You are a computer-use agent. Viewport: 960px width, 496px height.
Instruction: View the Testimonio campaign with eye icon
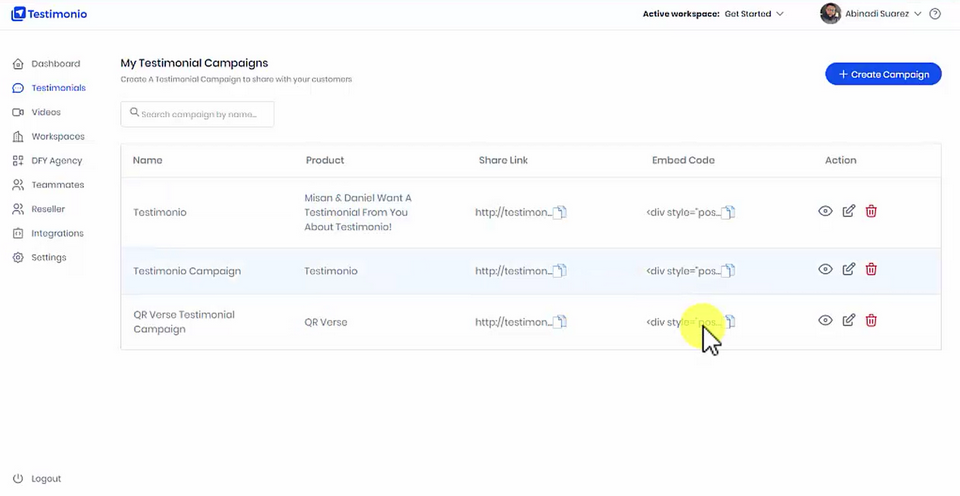coord(825,211)
